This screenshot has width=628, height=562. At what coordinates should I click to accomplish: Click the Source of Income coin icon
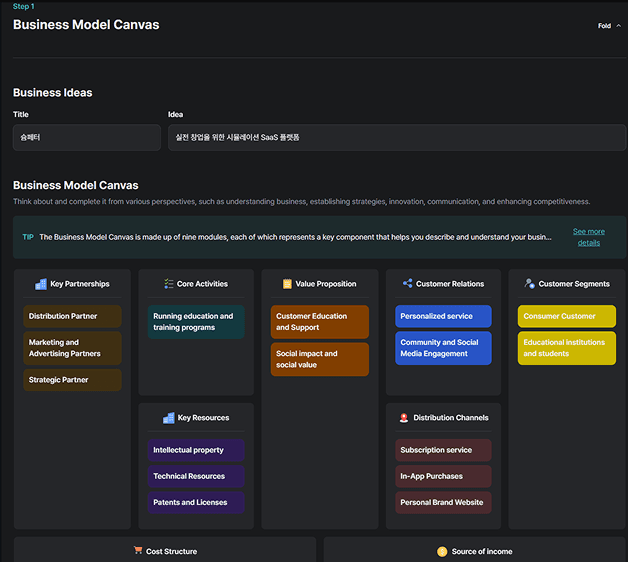tap(442, 552)
